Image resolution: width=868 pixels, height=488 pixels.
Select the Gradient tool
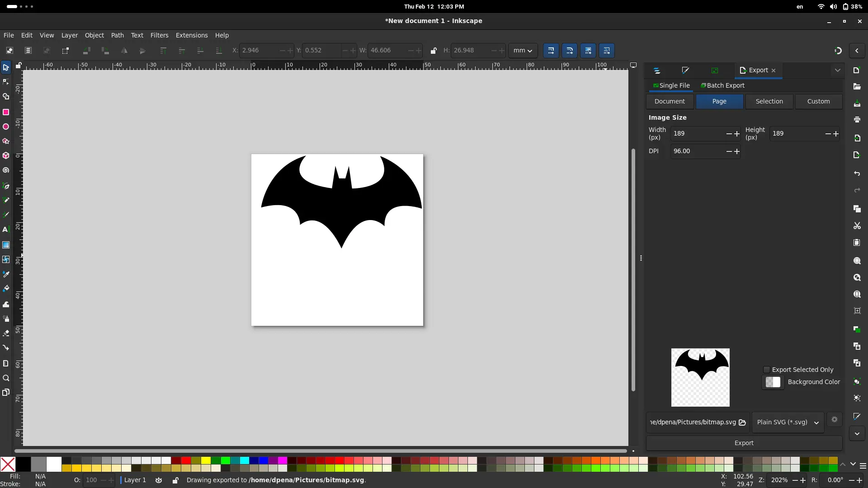[x=6, y=245]
